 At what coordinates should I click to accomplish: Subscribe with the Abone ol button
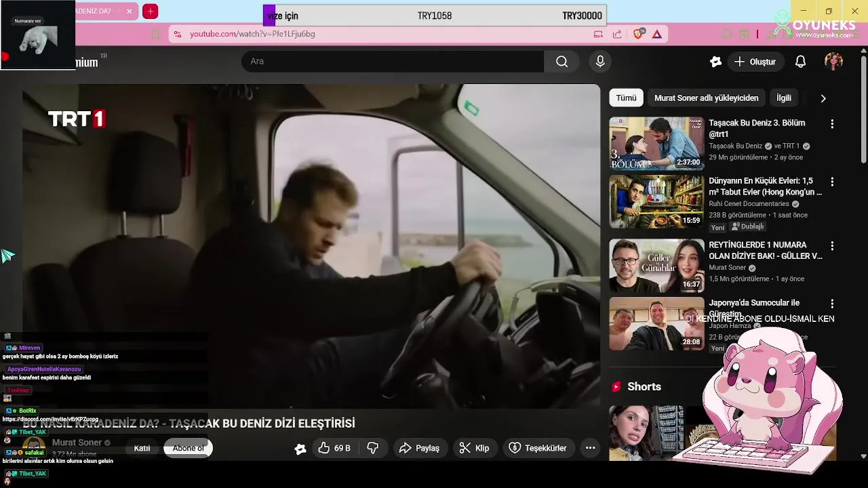click(x=188, y=448)
